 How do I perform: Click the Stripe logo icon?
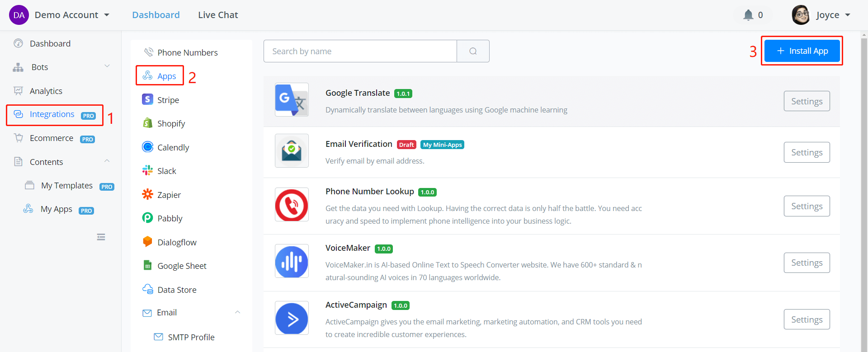[147, 99]
